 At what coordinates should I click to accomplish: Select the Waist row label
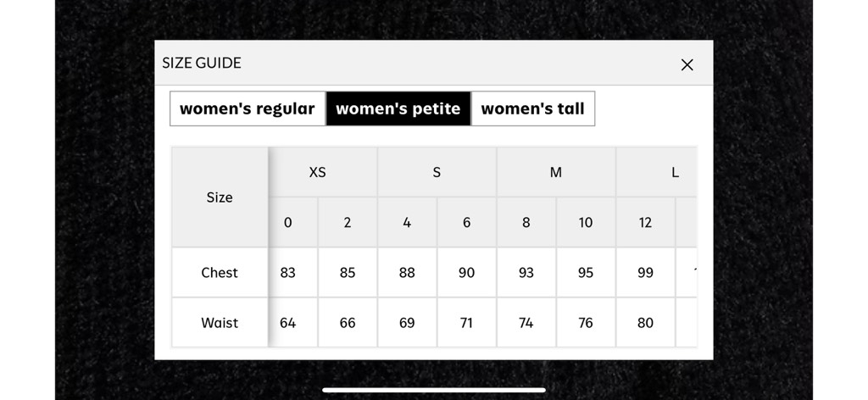[220, 323]
